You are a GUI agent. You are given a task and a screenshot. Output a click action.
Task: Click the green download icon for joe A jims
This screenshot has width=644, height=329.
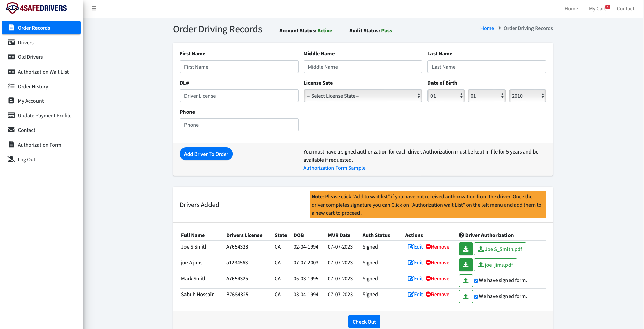(x=466, y=265)
